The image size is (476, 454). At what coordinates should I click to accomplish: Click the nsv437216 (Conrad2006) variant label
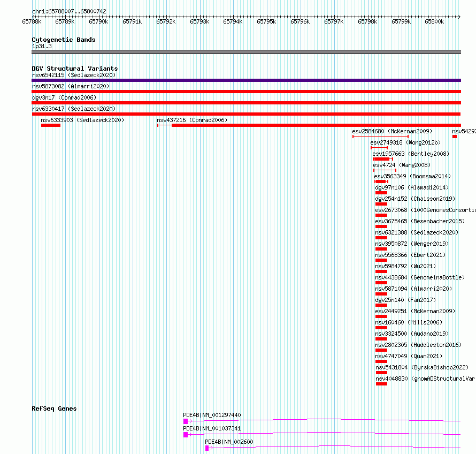tap(192, 120)
